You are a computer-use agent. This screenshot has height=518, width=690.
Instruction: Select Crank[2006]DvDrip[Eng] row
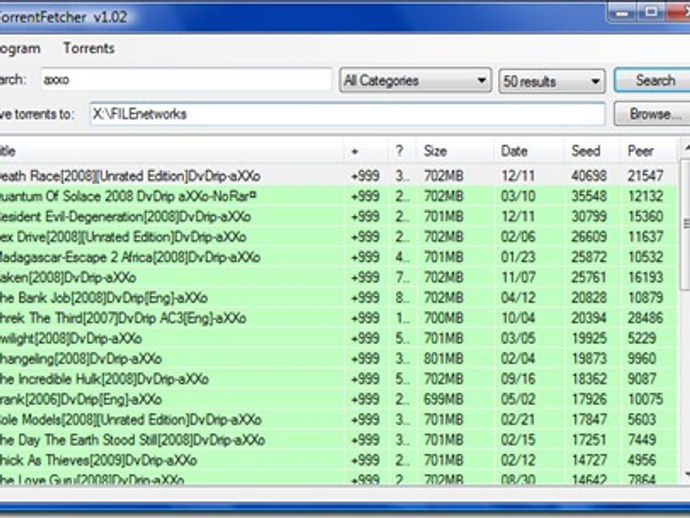(338, 399)
